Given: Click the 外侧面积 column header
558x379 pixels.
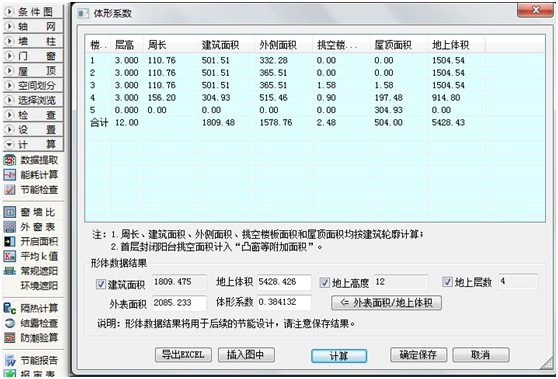Looking at the screenshot, I should tap(284, 45).
